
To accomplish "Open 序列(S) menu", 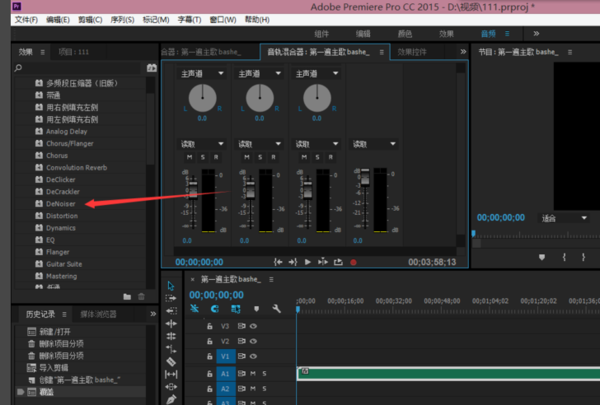I will click(122, 20).
